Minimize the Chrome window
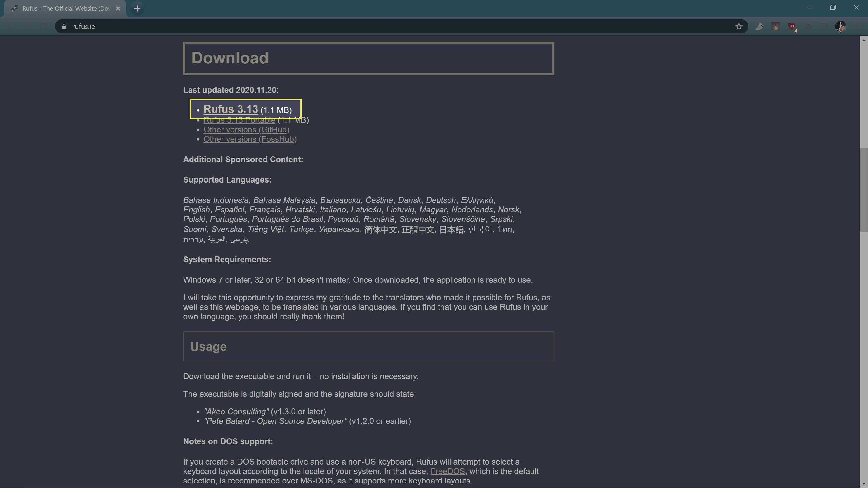 tap(810, 7)
